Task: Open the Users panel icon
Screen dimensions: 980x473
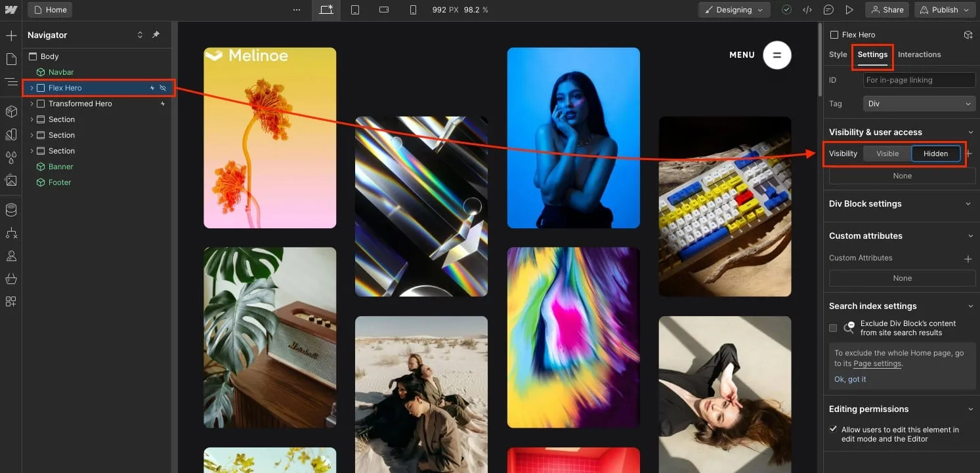Action: 11,256
